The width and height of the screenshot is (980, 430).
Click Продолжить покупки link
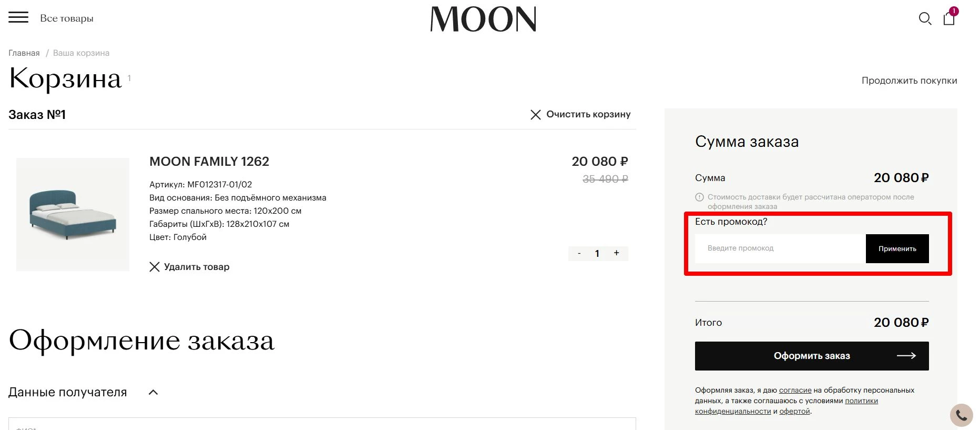909,80
